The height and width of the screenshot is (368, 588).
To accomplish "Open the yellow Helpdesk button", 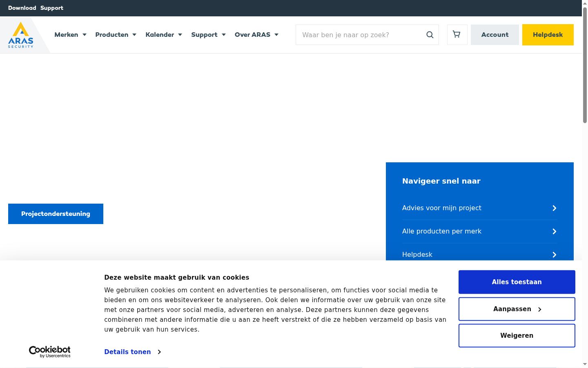I will click(x=548, y=35).
